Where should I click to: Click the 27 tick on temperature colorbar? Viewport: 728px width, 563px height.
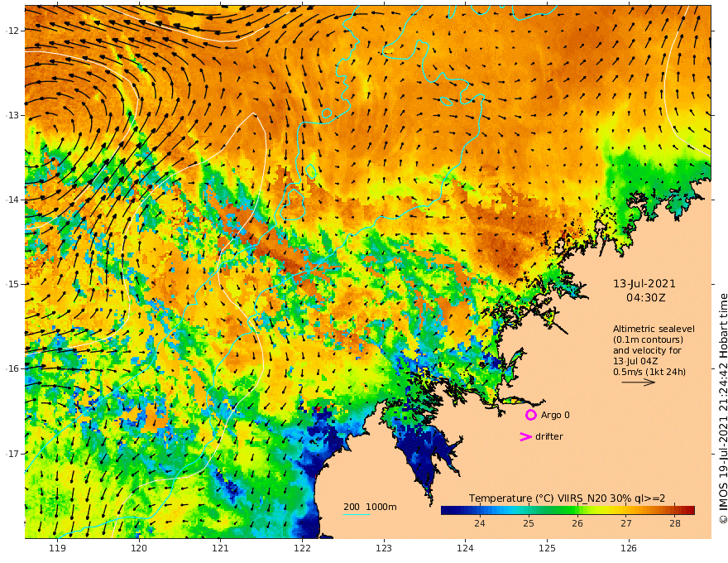click(626, 523)
